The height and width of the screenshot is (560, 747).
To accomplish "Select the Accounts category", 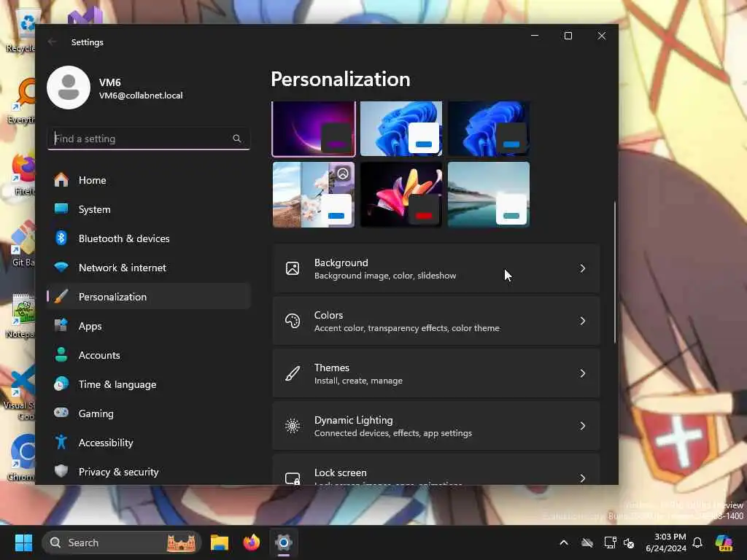I will click(x=149, y=355).
